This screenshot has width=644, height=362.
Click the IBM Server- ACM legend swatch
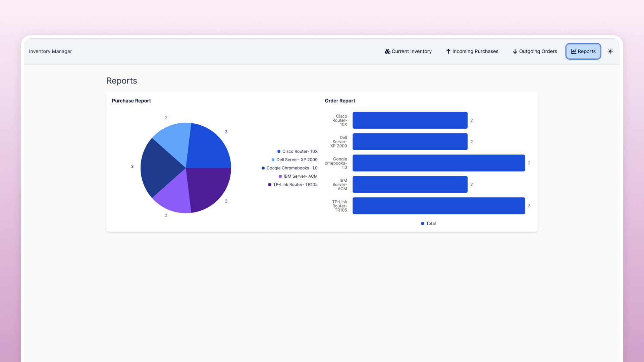point(280,176)
